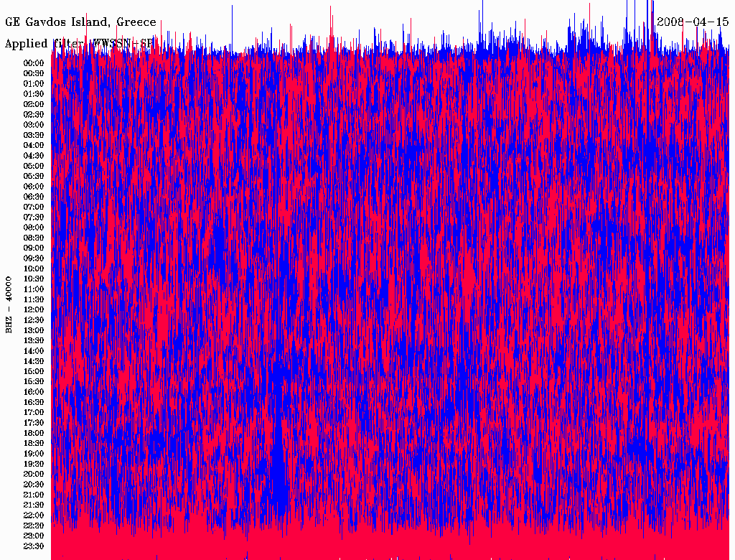Click the vertical 'BHZ - 40000' axis label
Screen dimensions: 735x560
(9, 304)
